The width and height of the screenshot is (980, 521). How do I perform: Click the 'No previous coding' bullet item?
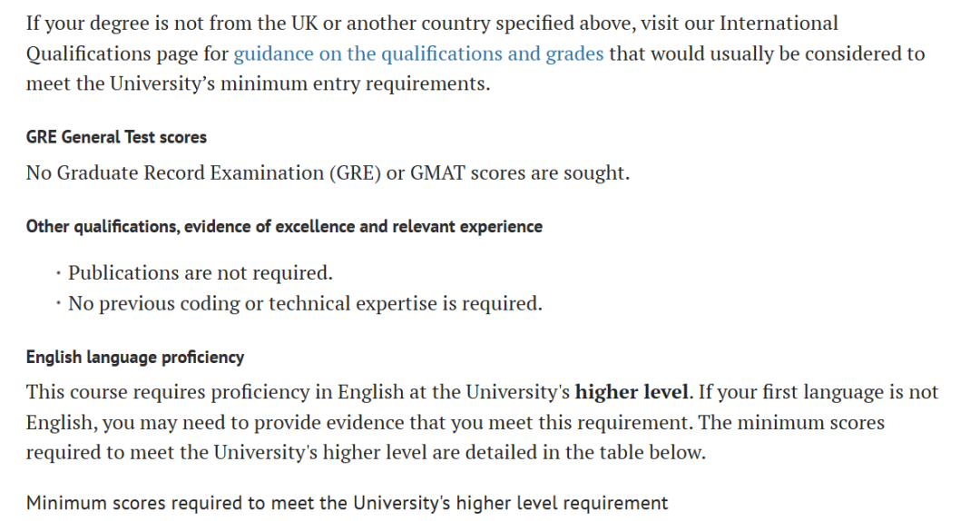[x=305, y=303]
